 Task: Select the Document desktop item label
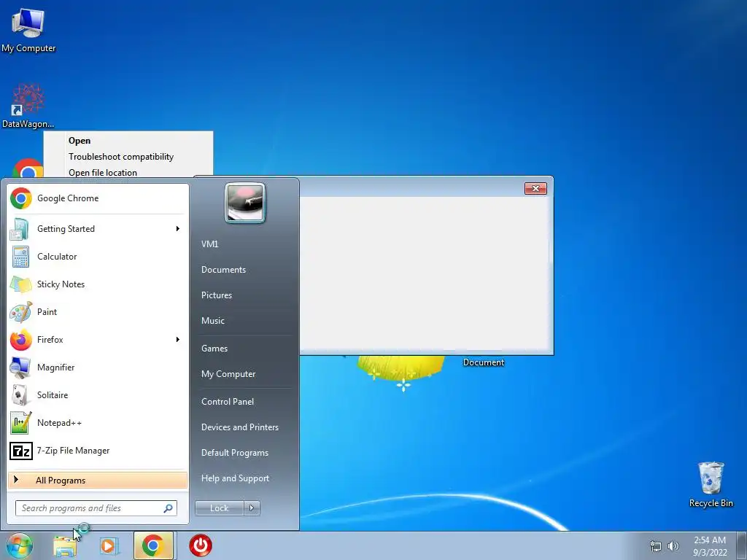click(484, 362)
